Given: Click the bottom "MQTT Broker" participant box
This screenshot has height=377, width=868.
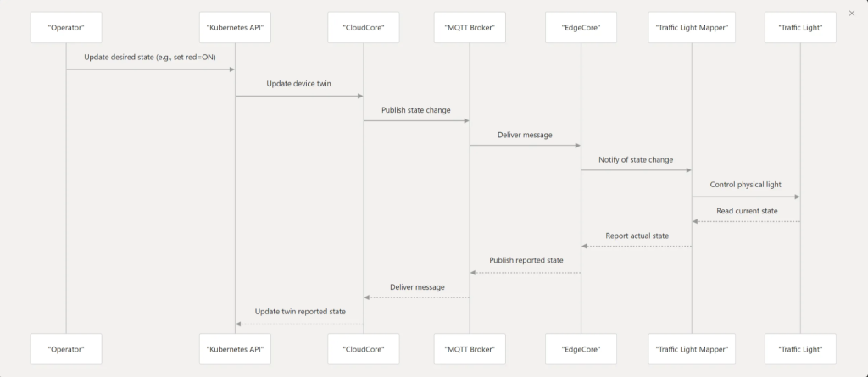Looking at the screenshot, I should tap(470, 348).
